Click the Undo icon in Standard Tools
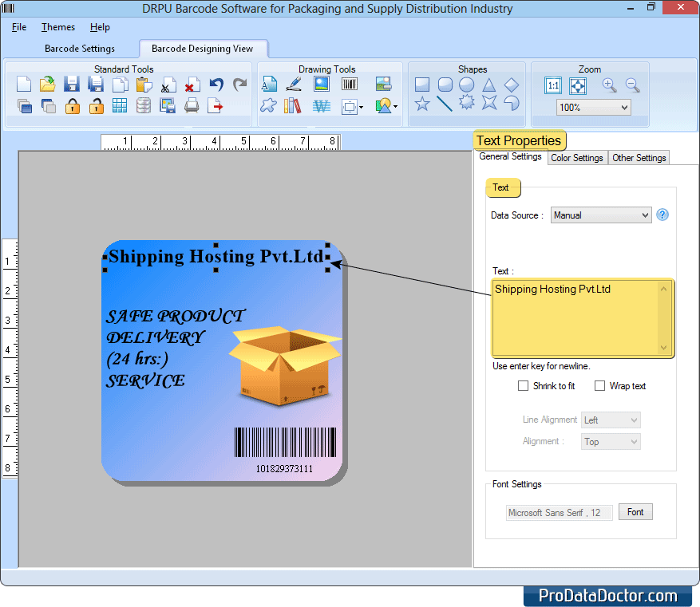Viewport: 700px width, 607px height. tap(216, 83)
